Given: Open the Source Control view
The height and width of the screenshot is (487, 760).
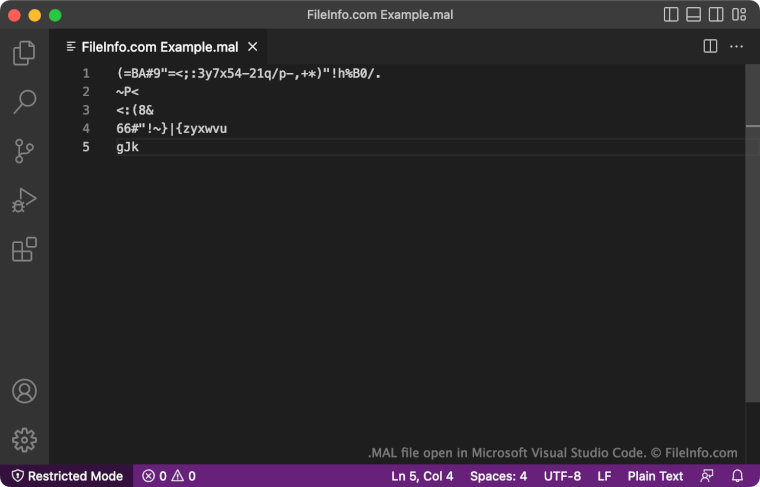Looking at the screenshot, I should click(24, 151).
